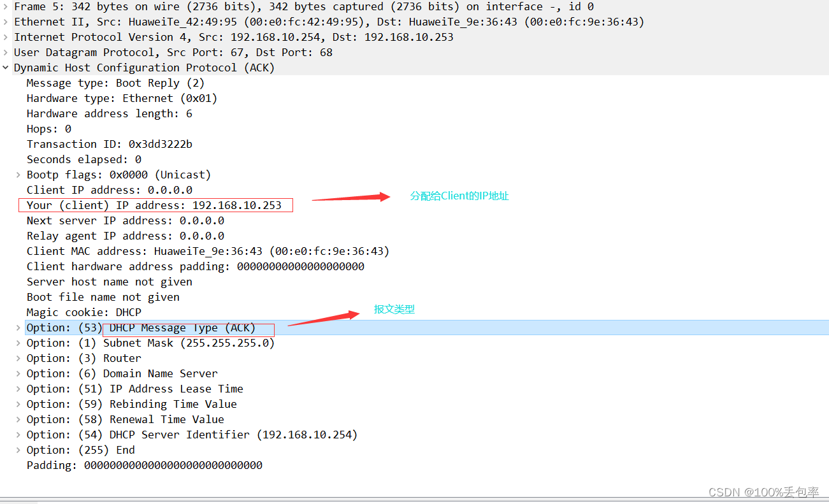Expand Internet Protocol Version 4 row
This screenshot has width=829, height=504.
[x=6, y=38]
